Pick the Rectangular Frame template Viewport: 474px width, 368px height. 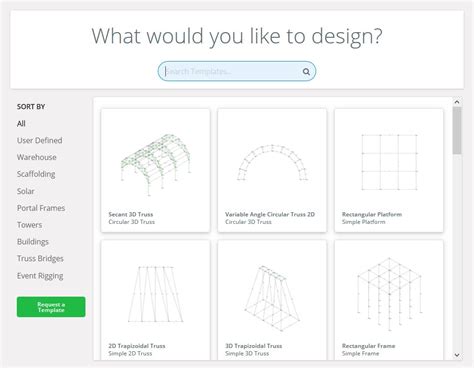pyautogui.click(x=389, y=300)
